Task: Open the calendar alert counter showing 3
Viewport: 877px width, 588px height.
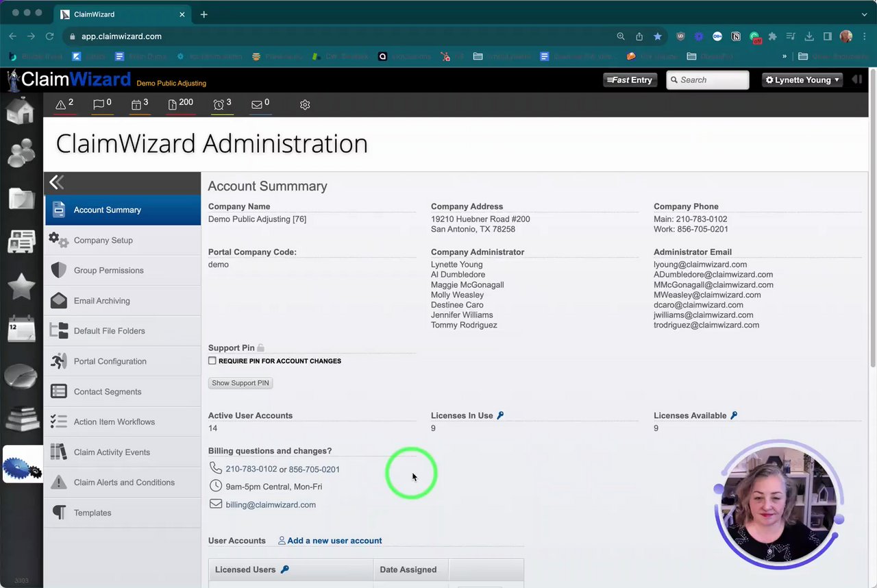Action: pyautogui.click(x=140, y=104)
